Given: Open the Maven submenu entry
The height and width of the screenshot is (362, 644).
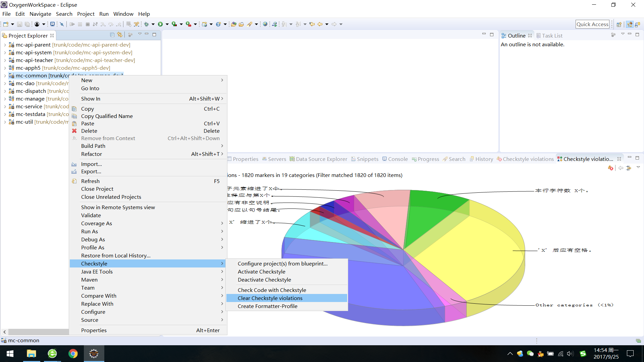Looking at the screenshot, I should (148, 280).
